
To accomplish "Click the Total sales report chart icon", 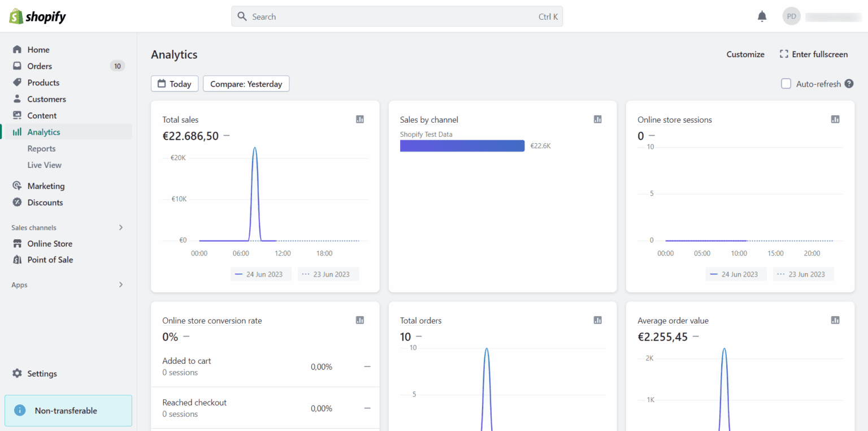I will point(360,119).
